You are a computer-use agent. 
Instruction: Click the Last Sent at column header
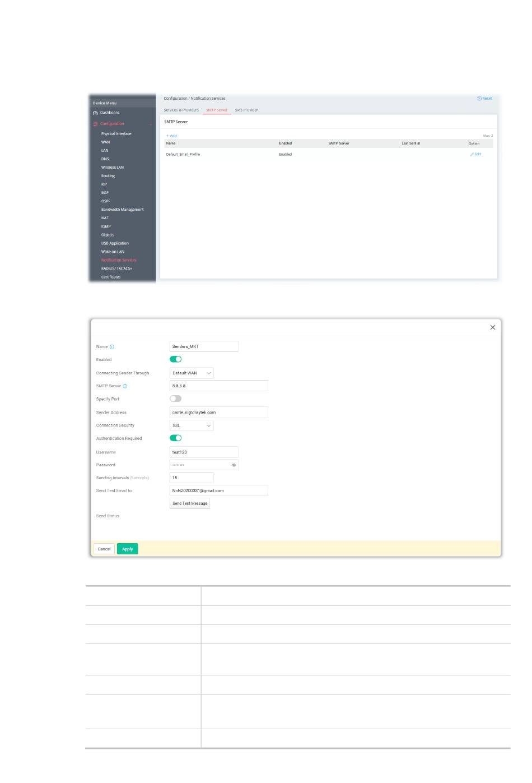click(411, 143)
